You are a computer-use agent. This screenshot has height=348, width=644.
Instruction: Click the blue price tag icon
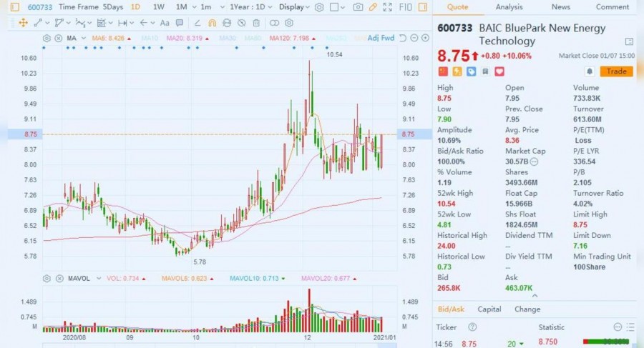(x=471, y=71)
